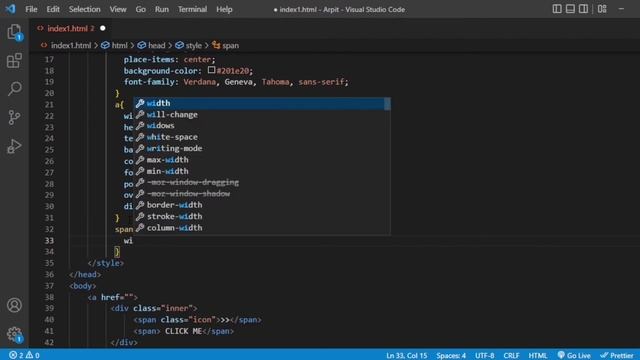This screenshot has width=640, height=360.
Task: Open errors and warnings status item
Action: pyautogui.click(x=24, y=355)
